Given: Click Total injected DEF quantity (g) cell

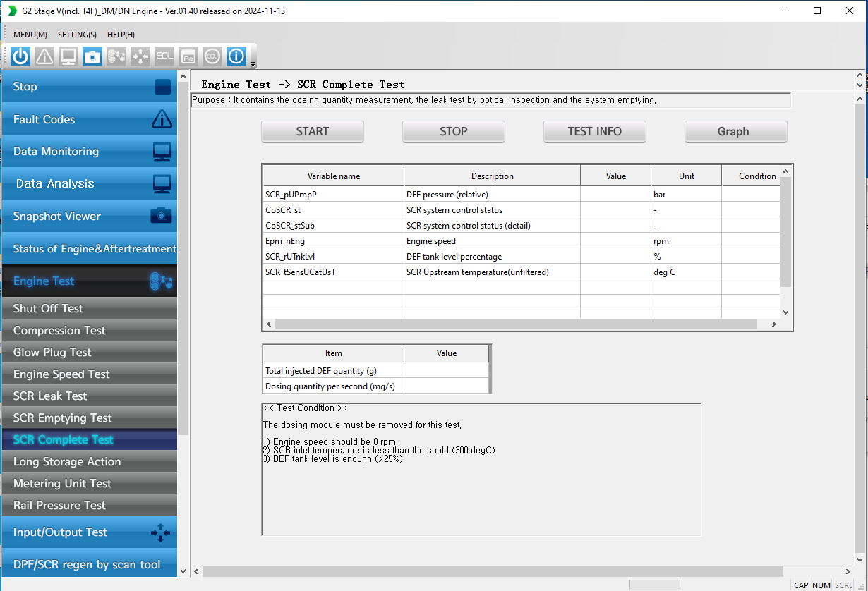Looking at the screenshot, I should pos(334,370).
